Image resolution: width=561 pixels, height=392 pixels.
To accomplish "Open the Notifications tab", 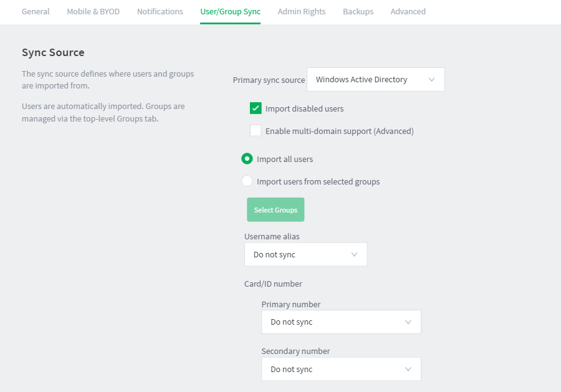I will pos(160,11).
